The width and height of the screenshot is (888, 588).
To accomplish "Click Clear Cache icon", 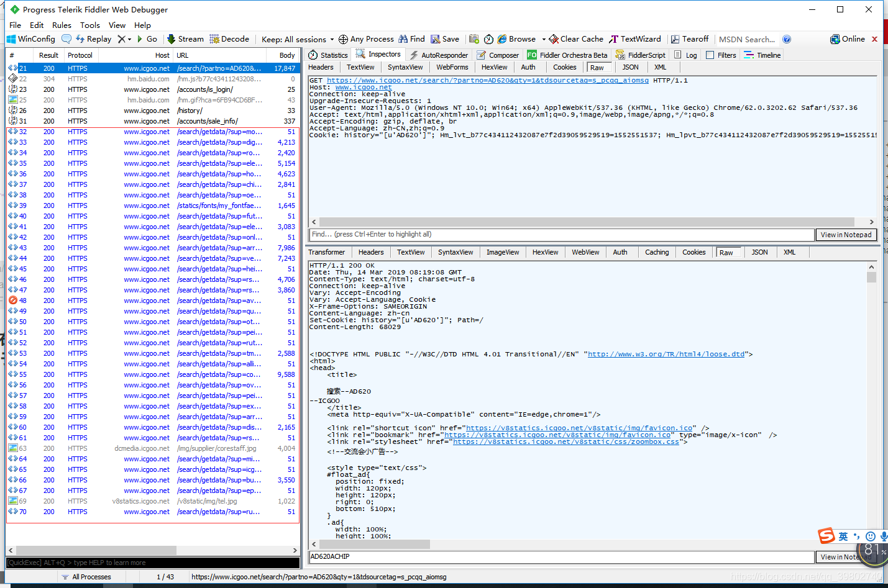I will [554, 39].
